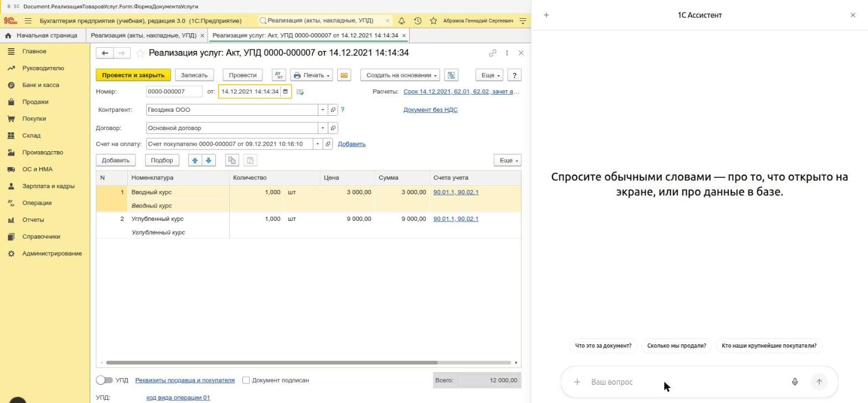Viewport: 868px width, 403px height.
Task: Go forward with right arrow button
Action: pos(122,53)
